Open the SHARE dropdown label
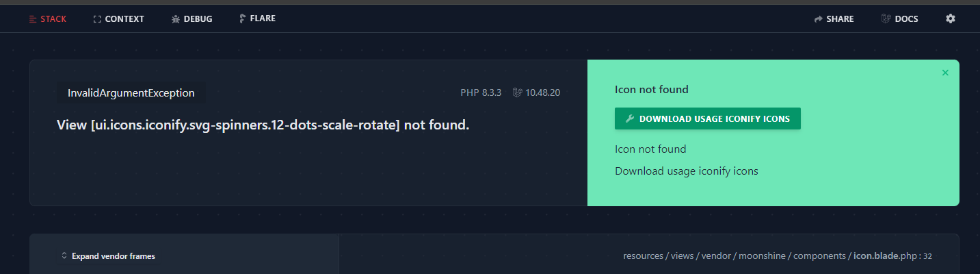The image size is (980, 274). pos(840,19)
